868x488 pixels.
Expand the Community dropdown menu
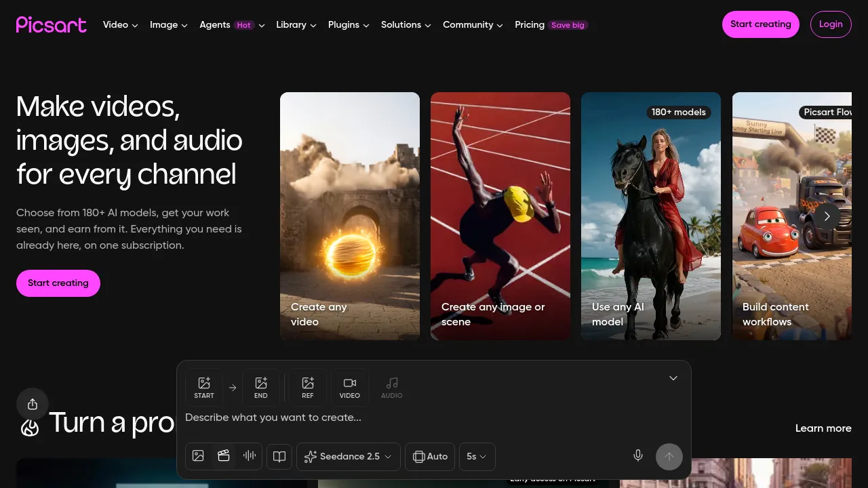[473, 25]
